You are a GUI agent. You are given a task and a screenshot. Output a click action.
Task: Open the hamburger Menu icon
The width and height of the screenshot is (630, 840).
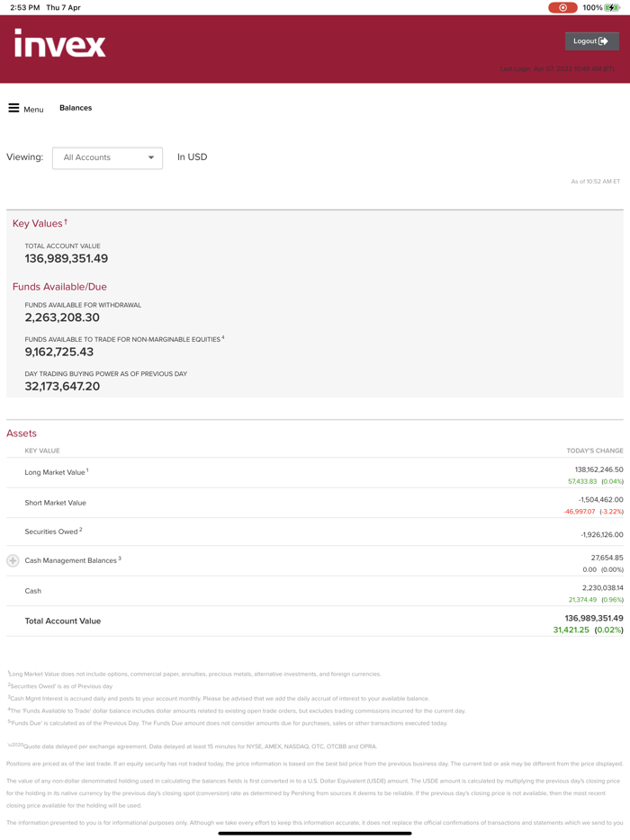click(15, 108)
